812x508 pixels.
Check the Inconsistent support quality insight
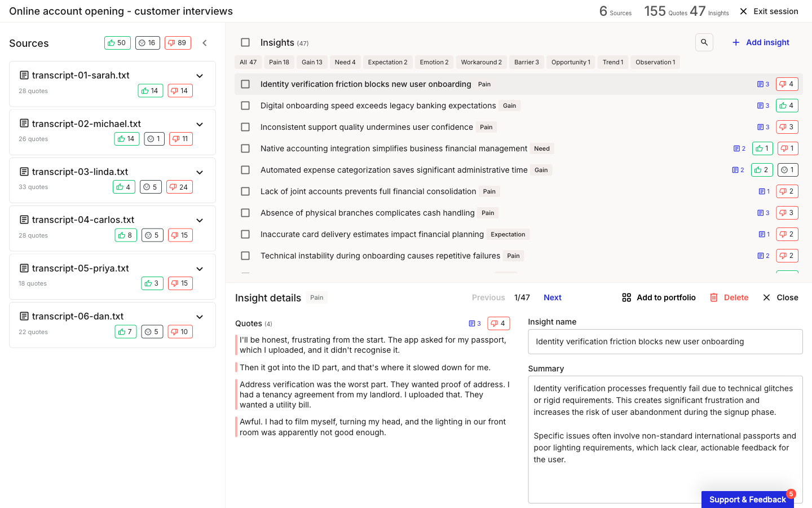(245, 127)
